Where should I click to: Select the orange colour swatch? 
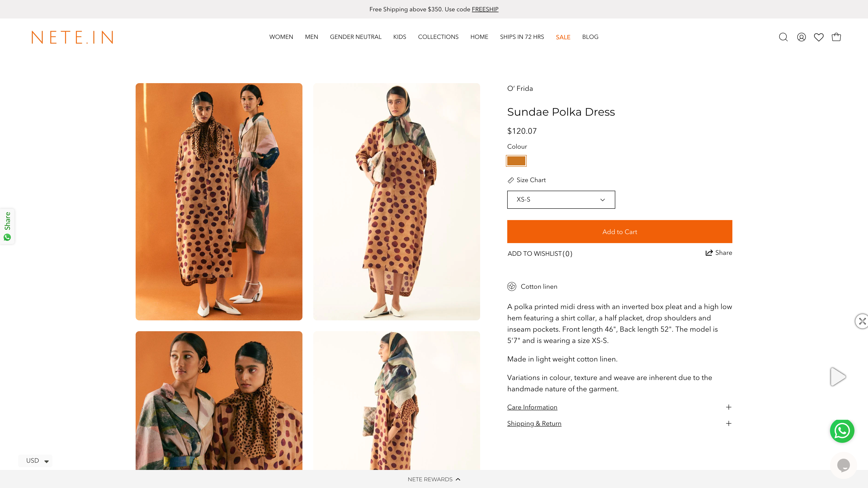tap(516, 161)
